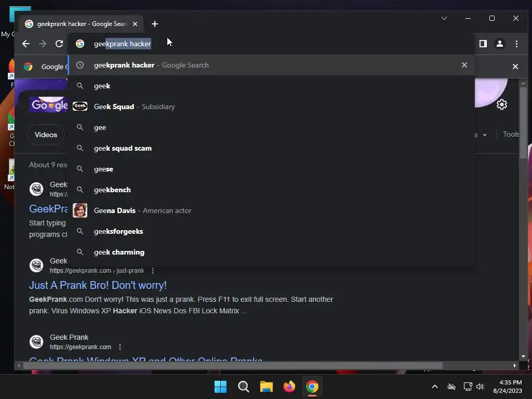532x399 pixels.
Task: Launch Firefox from the taskbar
Action: [x=289, y=387]
